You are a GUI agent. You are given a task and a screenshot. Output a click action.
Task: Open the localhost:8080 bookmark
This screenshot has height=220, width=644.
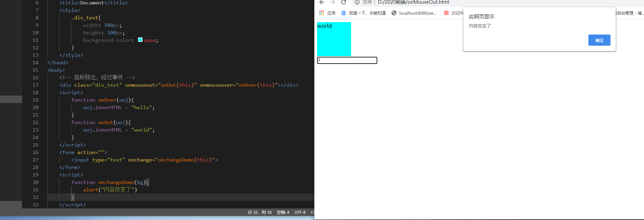tap(414, 13)
